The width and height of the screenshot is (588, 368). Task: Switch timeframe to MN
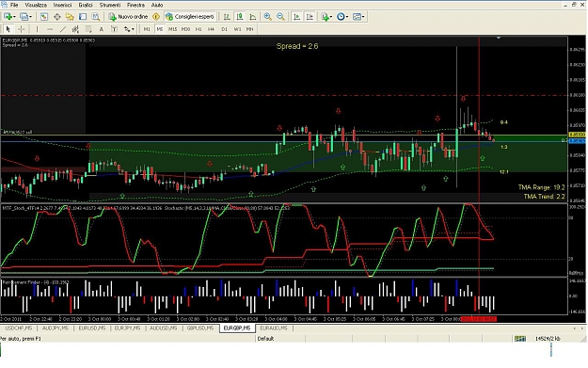click(249, 29)
